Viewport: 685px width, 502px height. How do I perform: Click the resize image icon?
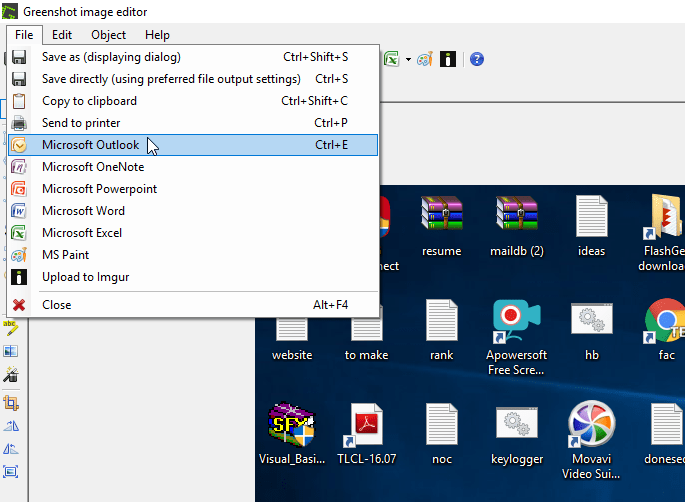point(10,472)
